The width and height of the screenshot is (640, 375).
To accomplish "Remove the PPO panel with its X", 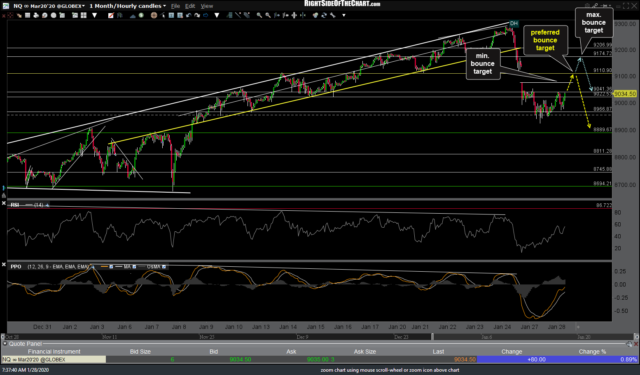I will pyautogui.click(x=4, y=265).
